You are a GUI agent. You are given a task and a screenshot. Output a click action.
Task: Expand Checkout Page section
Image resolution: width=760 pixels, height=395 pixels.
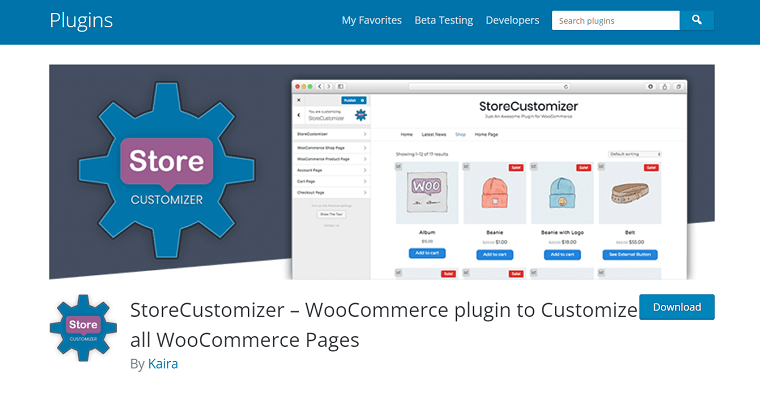coord(332,192)
